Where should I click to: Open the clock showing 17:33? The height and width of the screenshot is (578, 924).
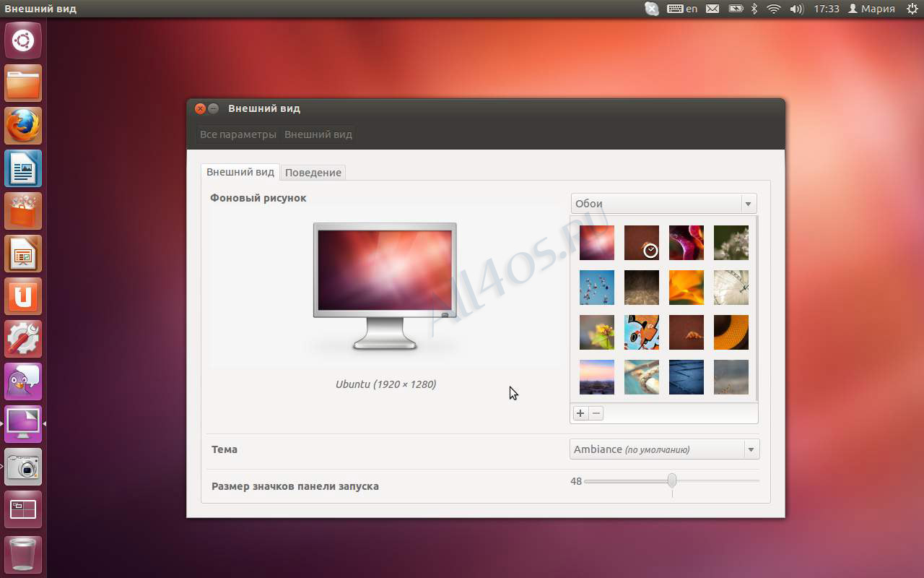coord(826,9)
